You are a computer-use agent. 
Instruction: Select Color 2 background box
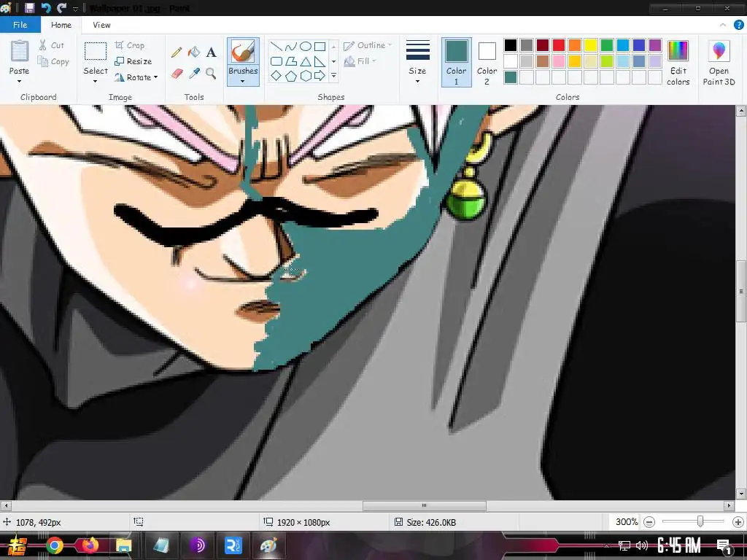tap(487, 63)
